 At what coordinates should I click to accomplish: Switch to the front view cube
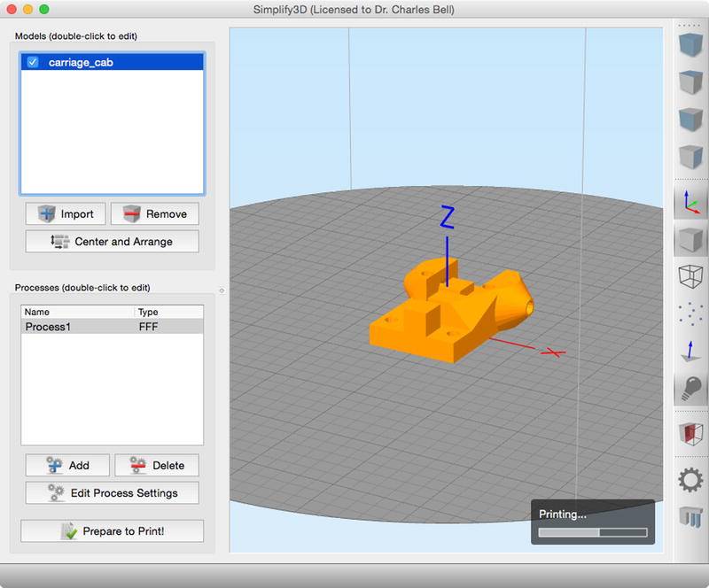tap(691, 120)
